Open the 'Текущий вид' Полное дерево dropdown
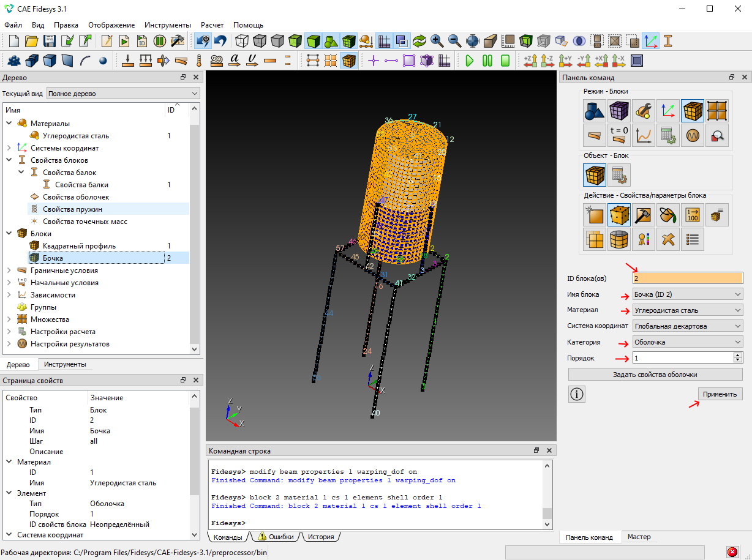This screenshot has height=560, width=752. click(x=123, y=94)
